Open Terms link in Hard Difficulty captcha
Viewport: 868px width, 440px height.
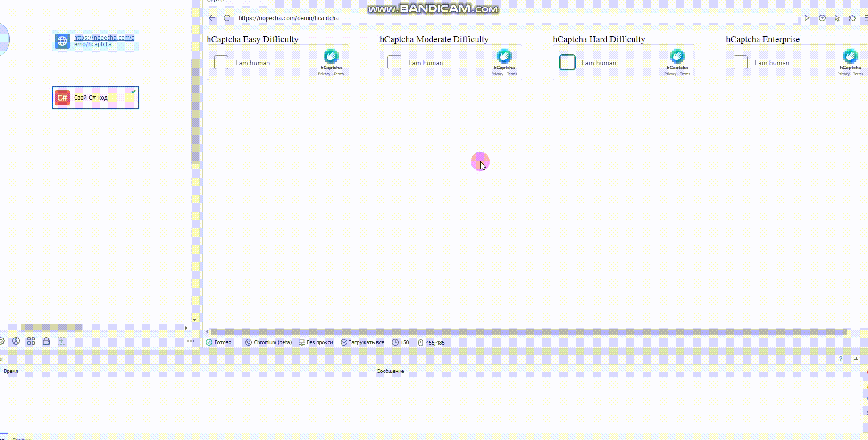click(685, 74)
